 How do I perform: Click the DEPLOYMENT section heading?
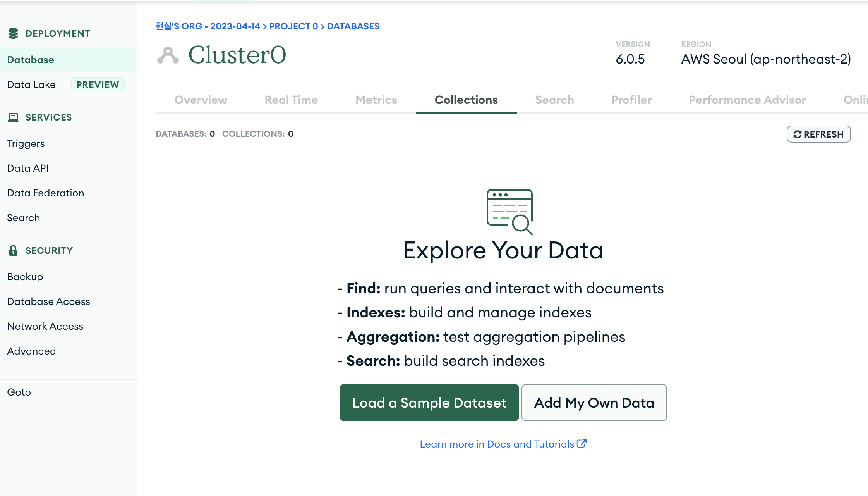(x=58, y=34)
